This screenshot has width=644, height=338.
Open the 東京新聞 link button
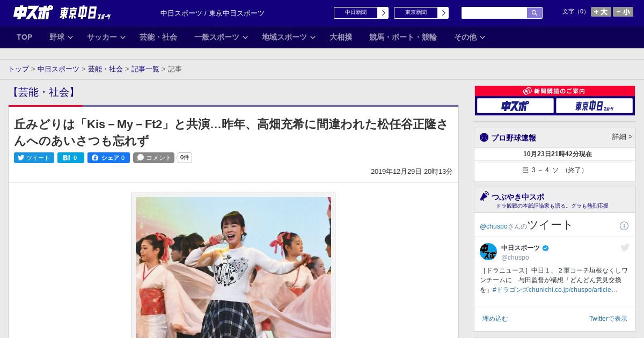[415, 13]
